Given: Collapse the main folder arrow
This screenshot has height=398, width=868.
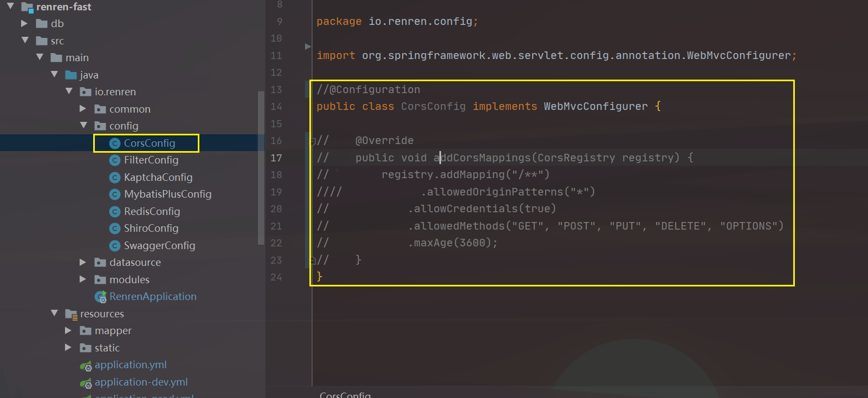Looking at the screenshot, I should point(40,57).
